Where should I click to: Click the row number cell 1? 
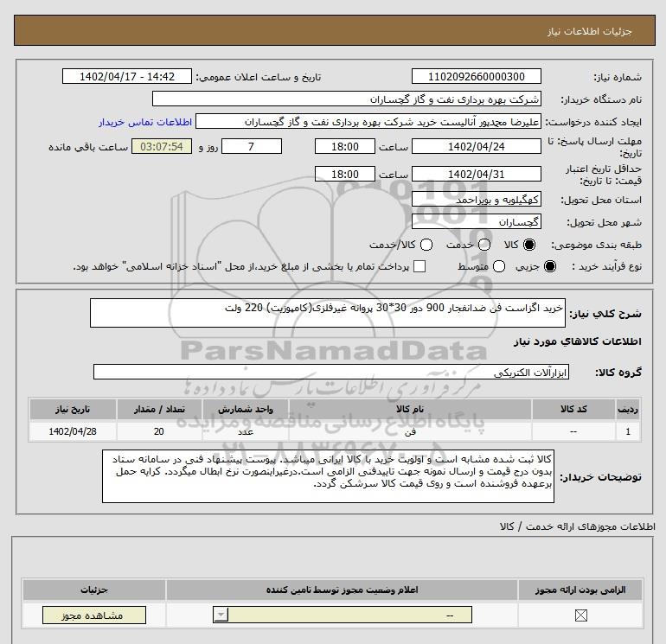coord(628,431)
